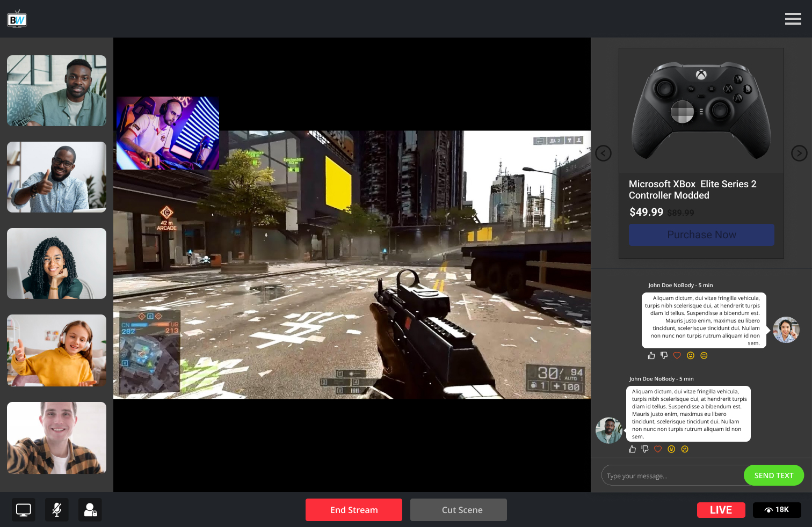Heart the second chat message

pos(658,449)
